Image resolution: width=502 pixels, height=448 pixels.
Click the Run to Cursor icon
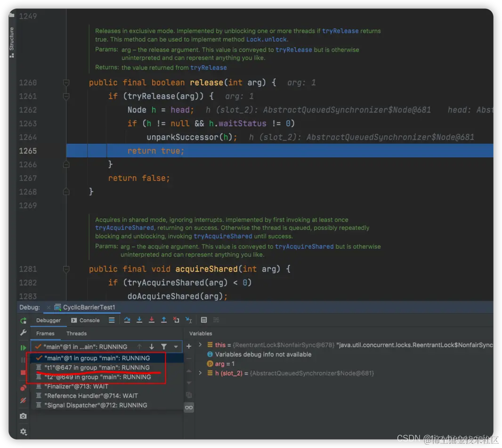pyautogui.click(x=188, y=320)
